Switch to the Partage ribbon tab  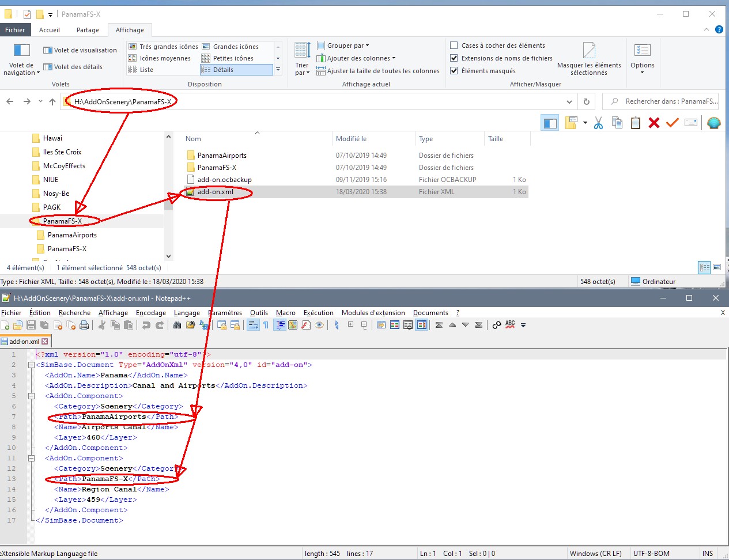[x=88, y=30]
